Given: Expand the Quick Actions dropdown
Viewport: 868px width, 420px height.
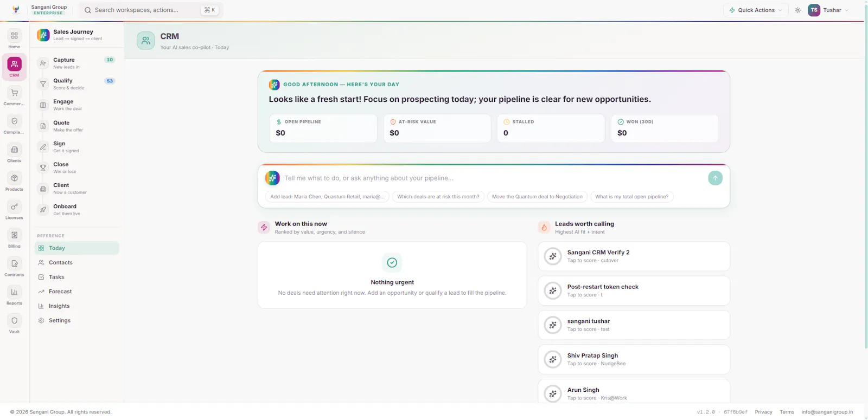Looking at the screenshot, I should (x=755, y=10).
